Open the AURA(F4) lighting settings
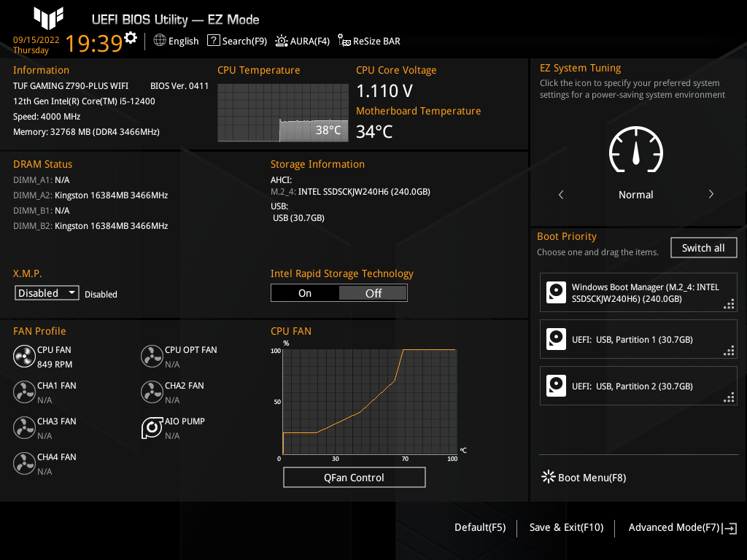Viewport: 747px width, 560px height. [302, 41]
